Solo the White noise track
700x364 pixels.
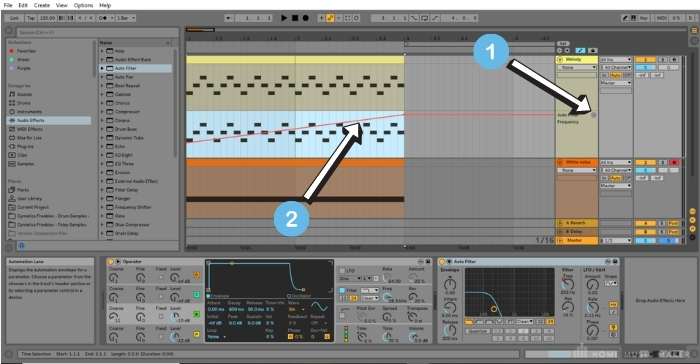[x=663, y=163]
